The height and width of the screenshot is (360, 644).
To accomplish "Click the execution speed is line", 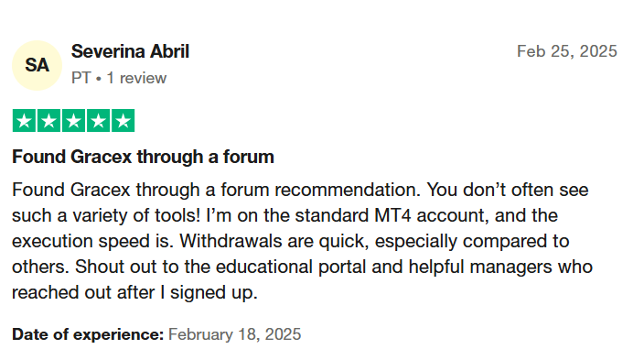I will pos(91,241).
